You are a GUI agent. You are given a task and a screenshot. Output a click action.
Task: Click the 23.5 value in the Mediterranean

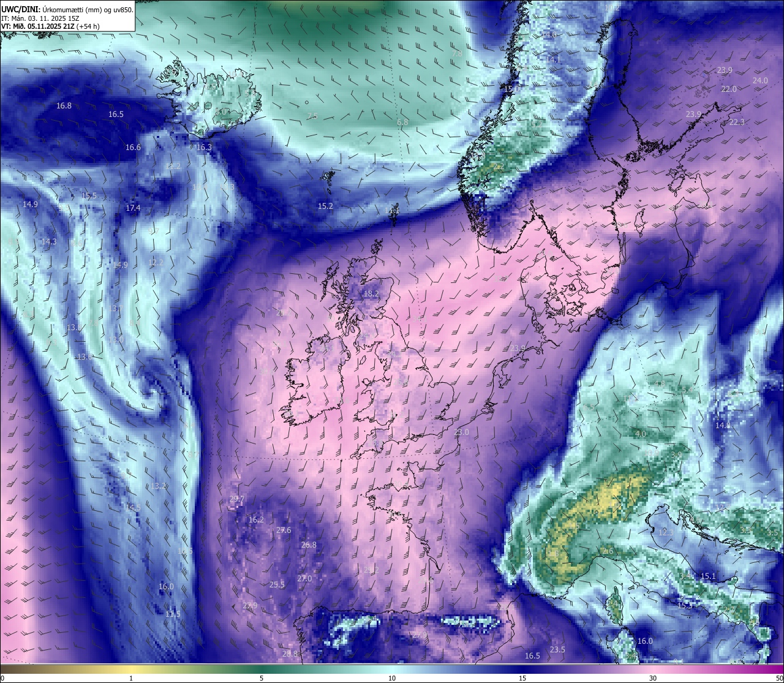(x=557, y=650)
